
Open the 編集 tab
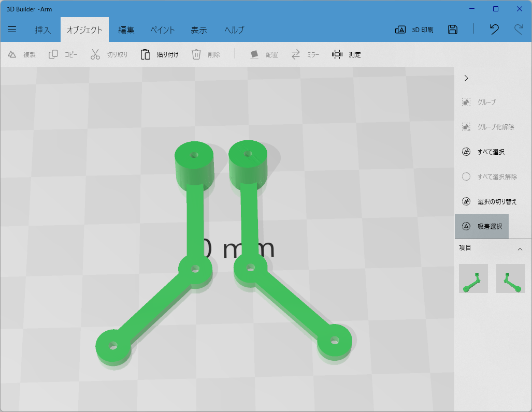pyautogui.click(x=126, y=30)
